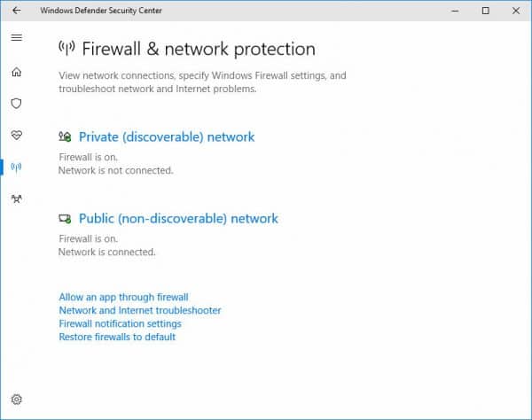Viewport: 532px width, 420px height.
Task: Open Virus & threat protection shield icon
Action: point(16,104)
